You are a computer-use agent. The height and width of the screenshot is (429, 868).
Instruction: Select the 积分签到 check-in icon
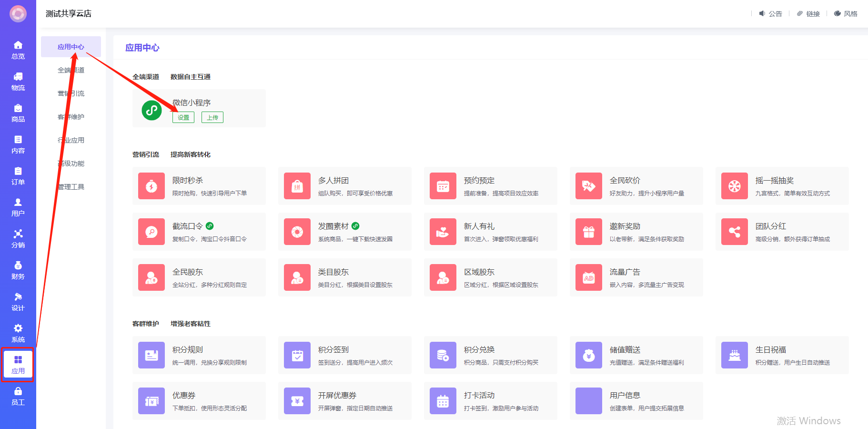click(297, 355)
